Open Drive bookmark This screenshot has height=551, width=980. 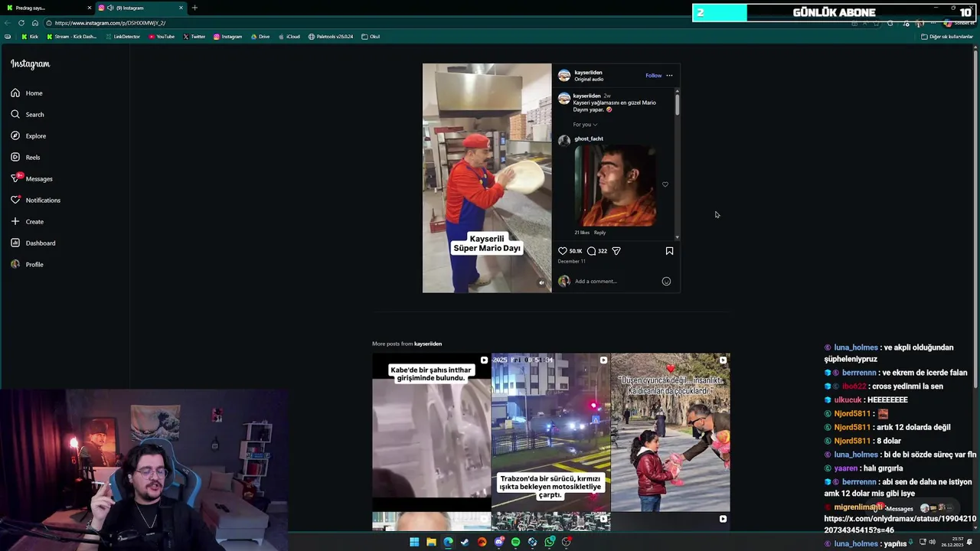(x=260, y=37)
